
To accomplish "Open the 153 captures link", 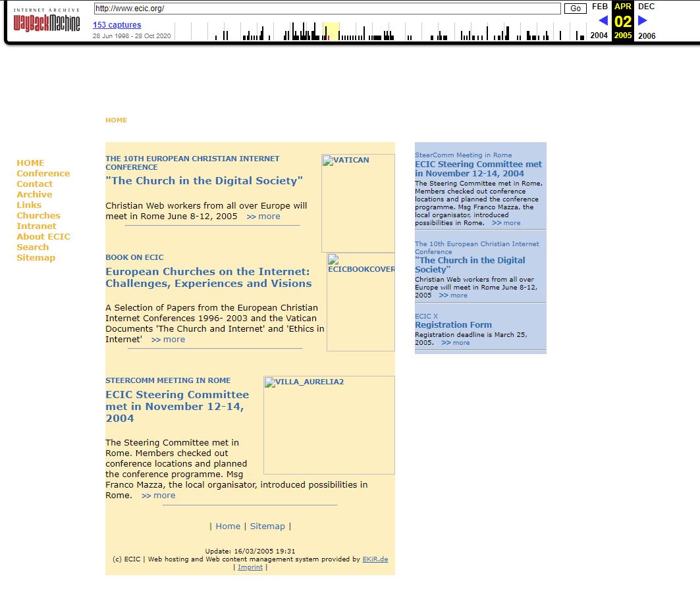I will point(117,25).
